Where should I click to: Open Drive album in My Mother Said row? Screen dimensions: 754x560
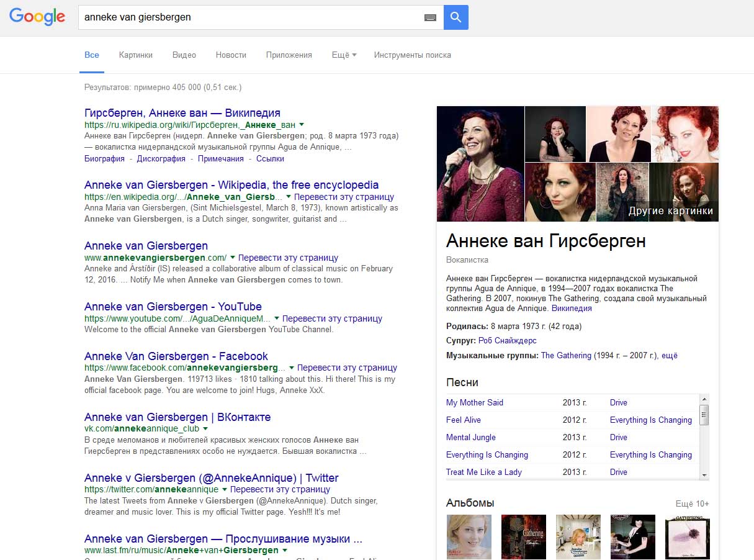[619, 402]
